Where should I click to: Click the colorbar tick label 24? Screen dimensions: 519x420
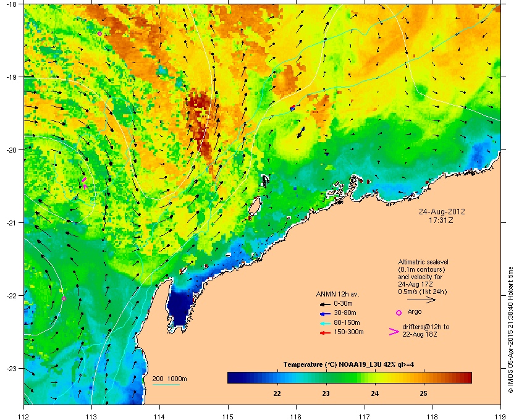click(x=374, y=393)
